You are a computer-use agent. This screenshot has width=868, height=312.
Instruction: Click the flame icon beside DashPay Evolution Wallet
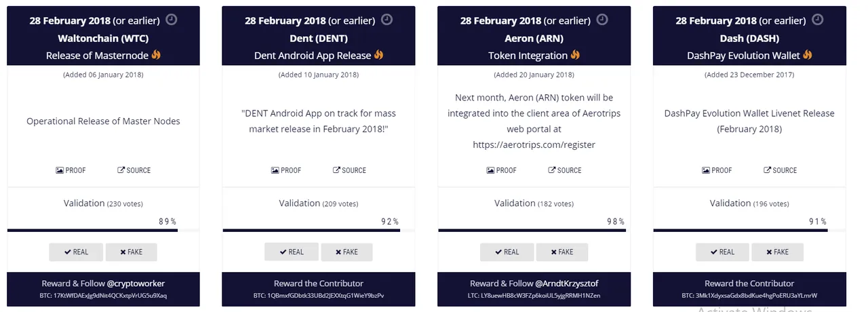807,54
